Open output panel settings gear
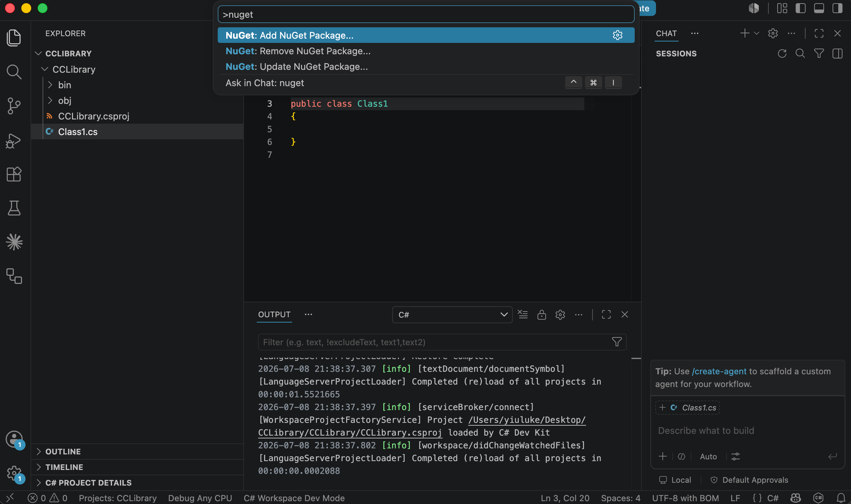Viewport: 851px width, 504px height. pyautogui.click(x=560, y=314)
